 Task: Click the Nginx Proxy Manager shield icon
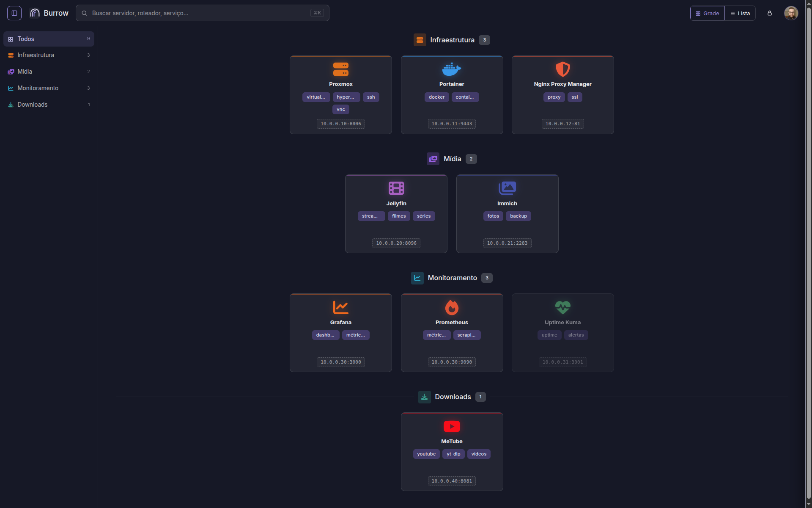coord(563,69)
